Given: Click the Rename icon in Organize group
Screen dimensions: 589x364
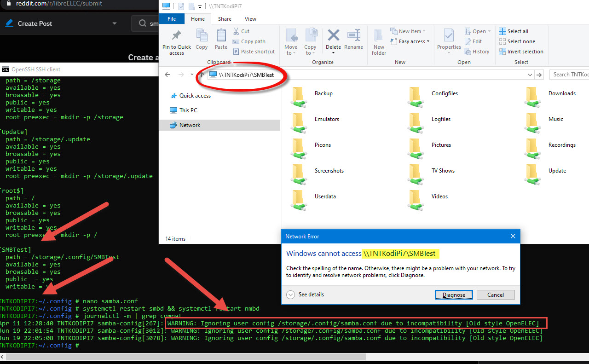Looking at the screenshot, I should (x=353, y=36).
